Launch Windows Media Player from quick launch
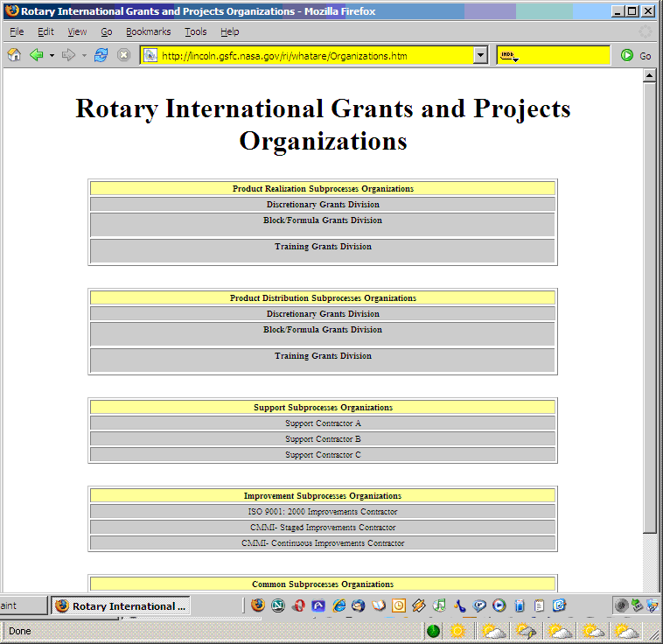The height and width of the screenshot is (644, 663). point(499,605)
